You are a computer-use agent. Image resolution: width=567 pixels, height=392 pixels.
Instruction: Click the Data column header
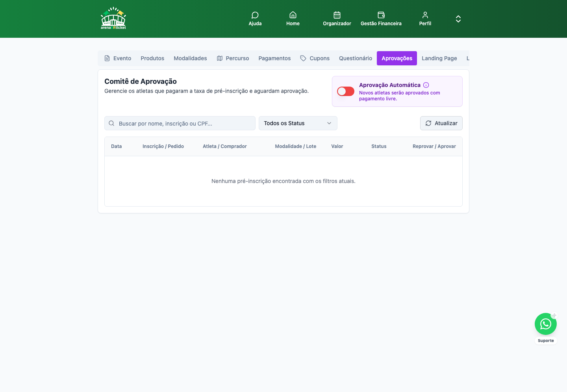click(x=117, y=146)
